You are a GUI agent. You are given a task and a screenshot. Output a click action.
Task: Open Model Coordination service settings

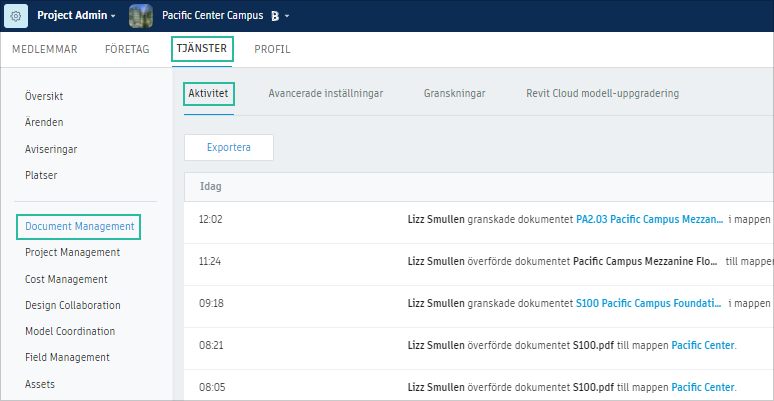pyautogui.click(x=70, y=331)
